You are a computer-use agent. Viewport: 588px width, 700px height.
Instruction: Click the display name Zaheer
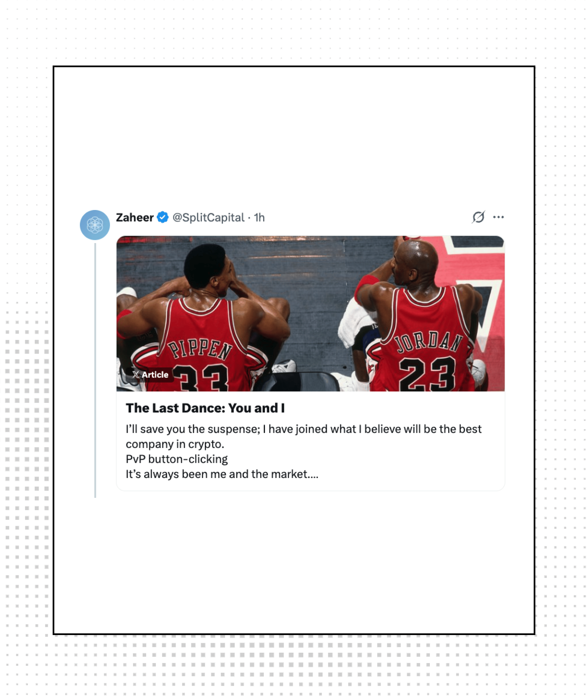pos(135,218)
